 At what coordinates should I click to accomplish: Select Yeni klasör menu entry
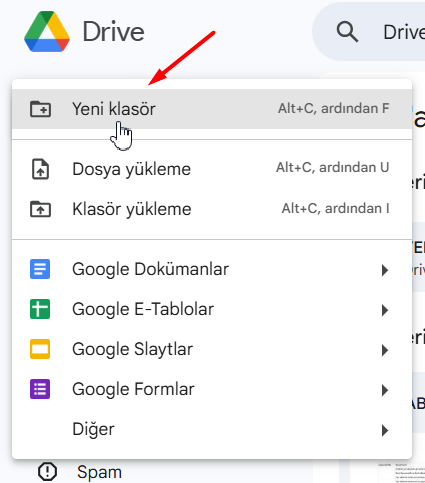212,109
